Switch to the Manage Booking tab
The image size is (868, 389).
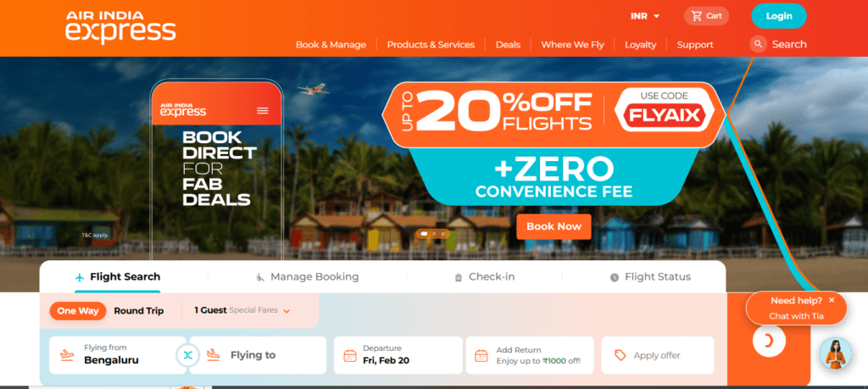click(307, 276)
